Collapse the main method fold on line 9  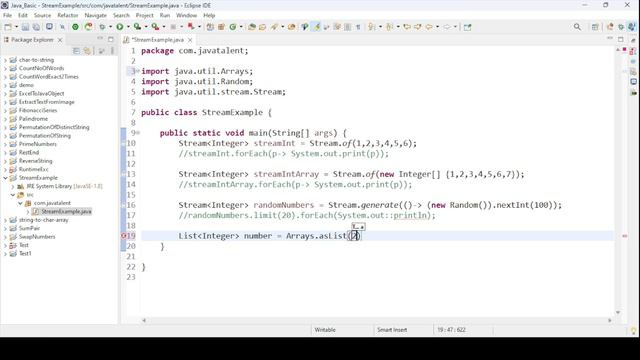(x=138, y=133)
